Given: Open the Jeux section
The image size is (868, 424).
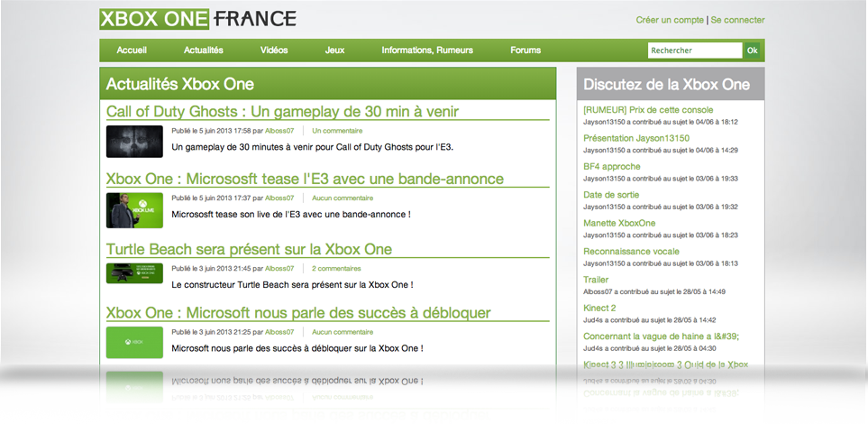Looking at the screenshot, I should 335,50.
